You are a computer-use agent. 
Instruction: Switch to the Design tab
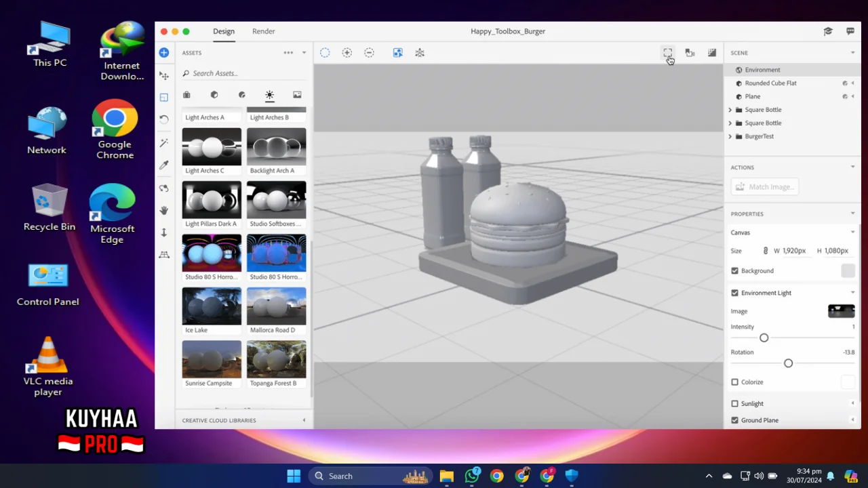(x=224, y=31)
